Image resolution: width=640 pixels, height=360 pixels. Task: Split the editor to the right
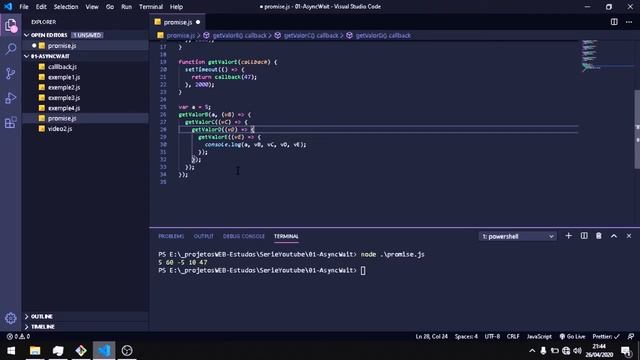pos(614,22)
